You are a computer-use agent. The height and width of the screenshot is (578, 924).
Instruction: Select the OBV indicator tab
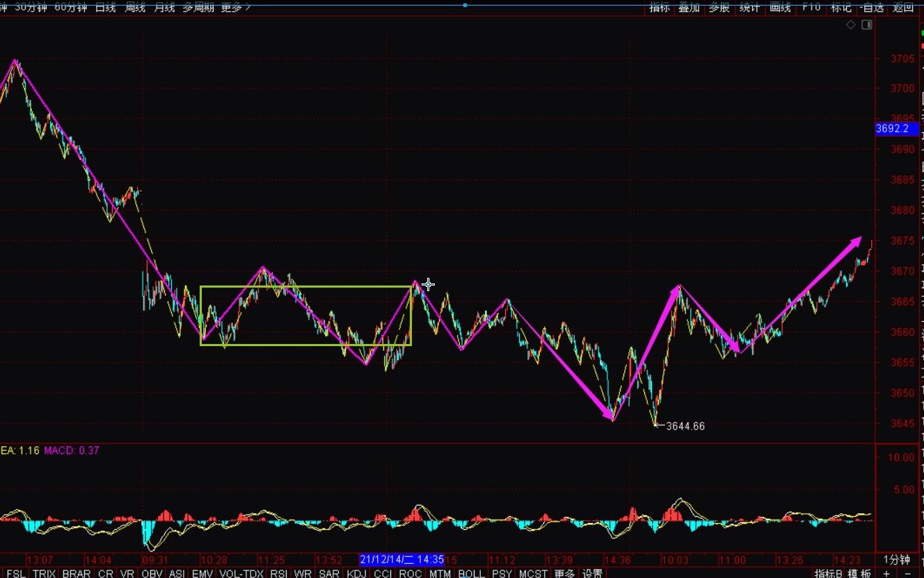152,573
